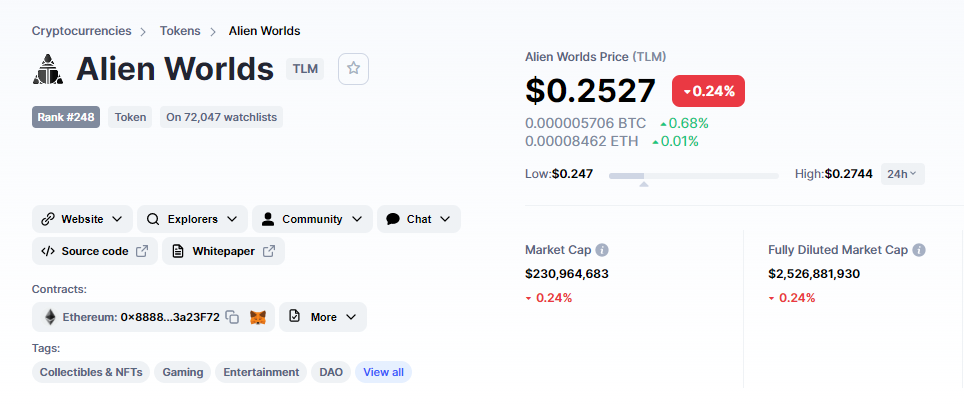Expand the Community dropdown
The height and width of the screenshot is (408, 964).
[x=312, y=219]
